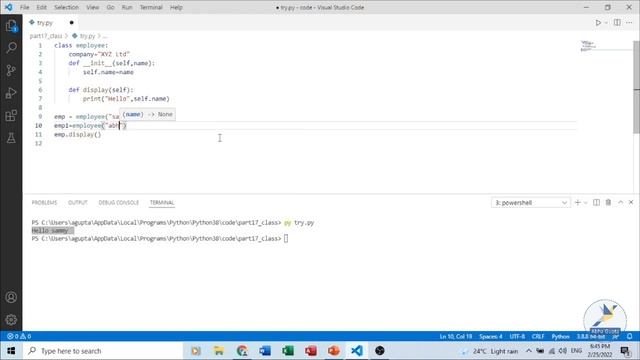This screenshot has height=360, width=640.
Task: Open the run button dropdown arrow
Action: tap(606, 23)
